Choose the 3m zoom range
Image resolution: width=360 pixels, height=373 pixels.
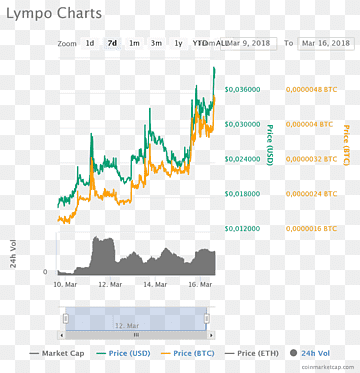156,43
